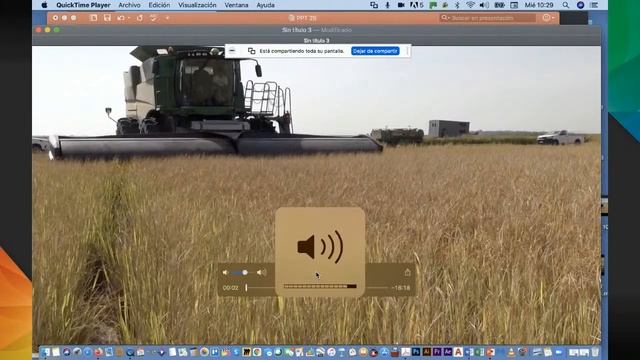Open Microsoft Excel from the Dock
This screenshot has height=360, width=640.
480,352
